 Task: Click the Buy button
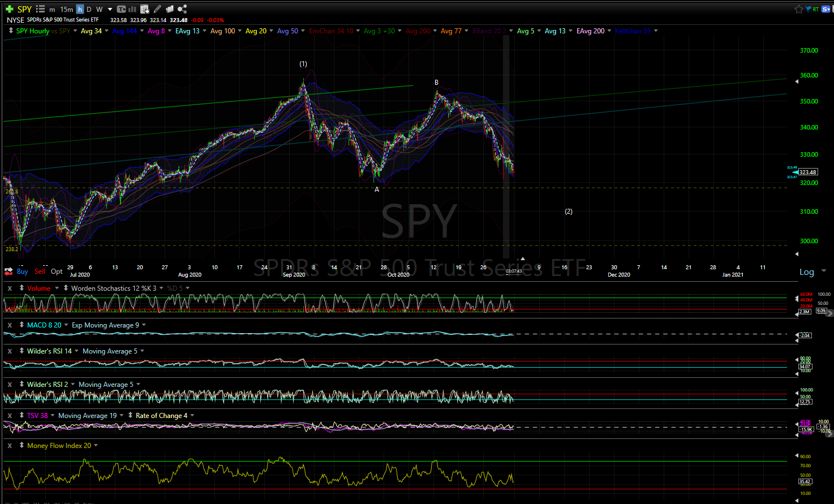point(22,272)
